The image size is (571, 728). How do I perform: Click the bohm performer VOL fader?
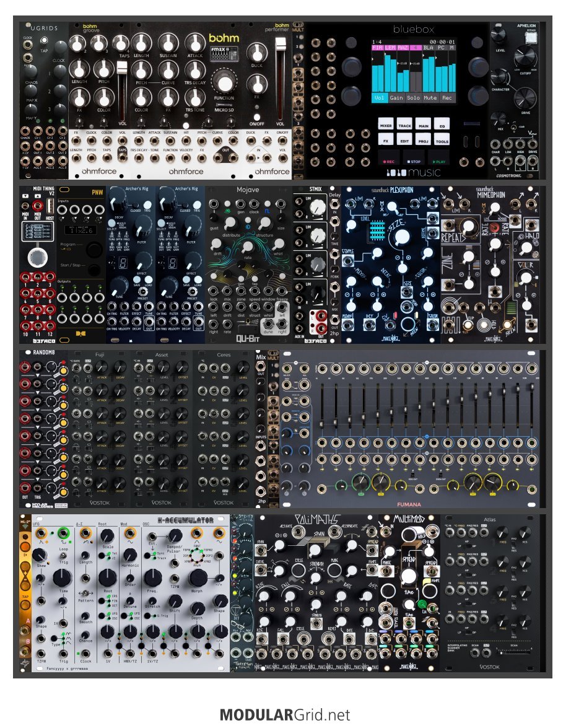click(281, 45)
